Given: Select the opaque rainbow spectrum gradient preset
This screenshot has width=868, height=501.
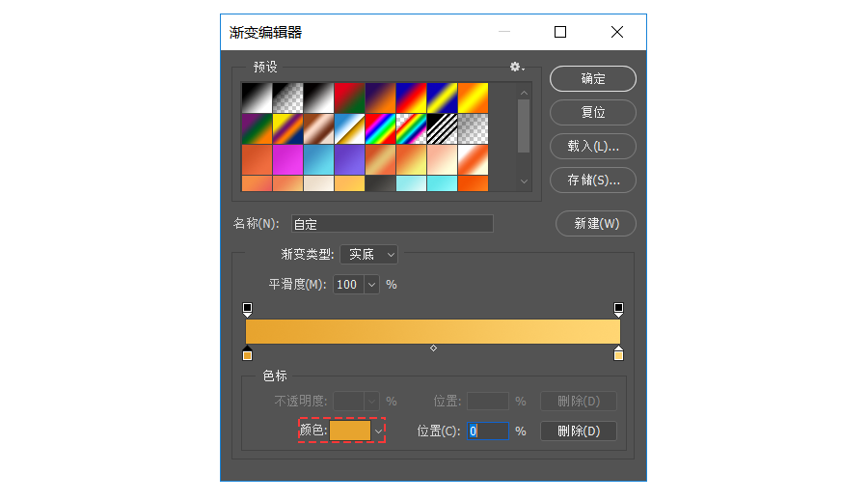Looking at the screenshot, I should click(x=380, y=128).
